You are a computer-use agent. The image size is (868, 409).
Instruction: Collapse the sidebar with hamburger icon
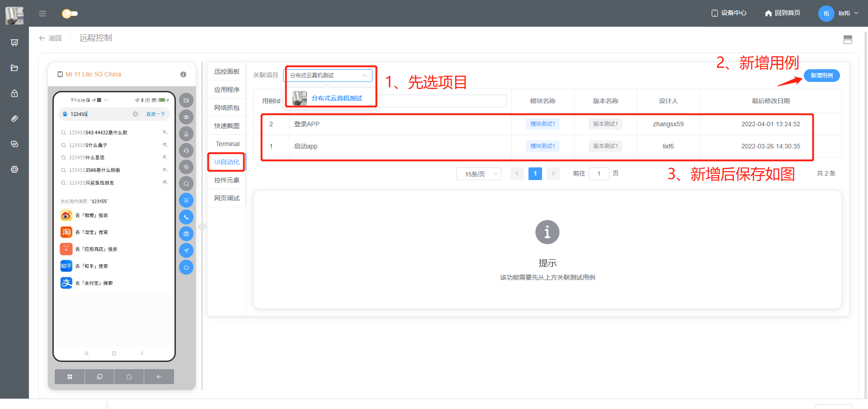(42, 14)
